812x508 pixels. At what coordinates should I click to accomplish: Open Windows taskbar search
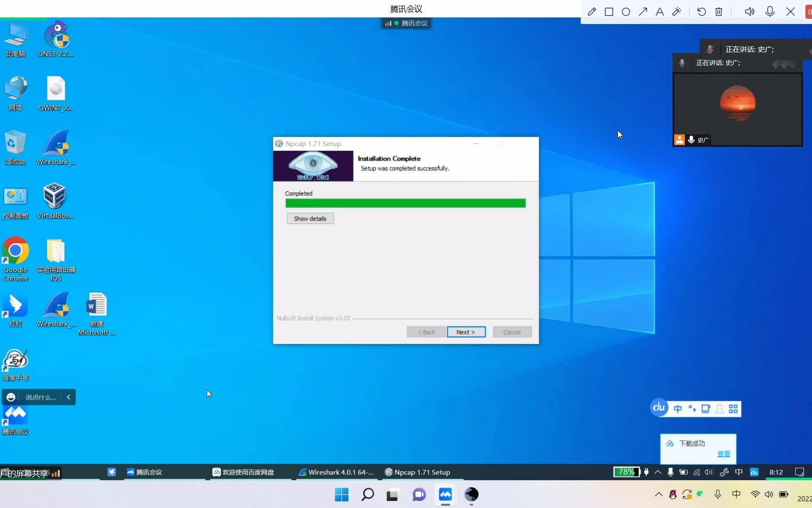click(x=367, y=494)
